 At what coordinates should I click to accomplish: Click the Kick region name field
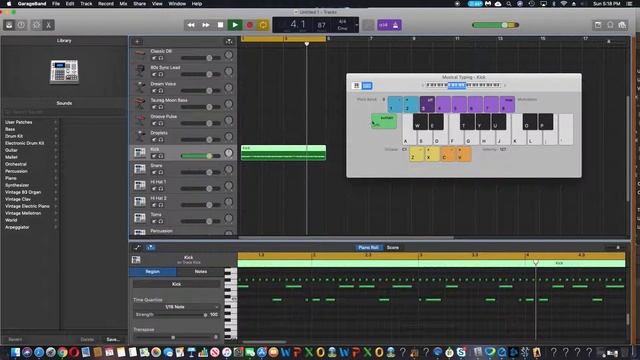[x=176, y=284]
